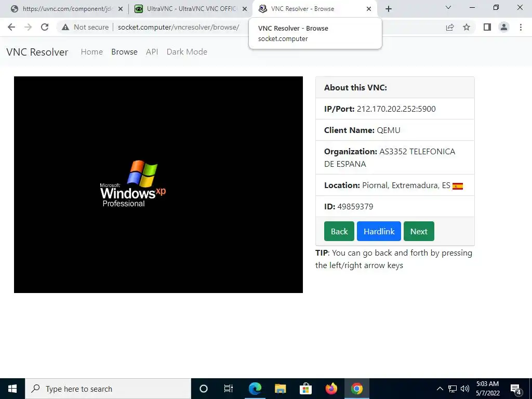Click the Location Piornal, Extremadura text
The width and height of the screenshot is (532, 399).
387,185
